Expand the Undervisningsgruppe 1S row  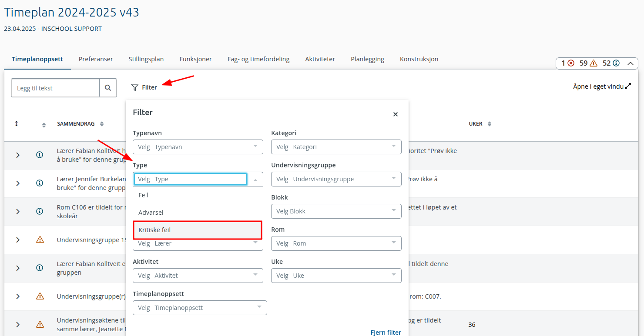tap(18, 240)
